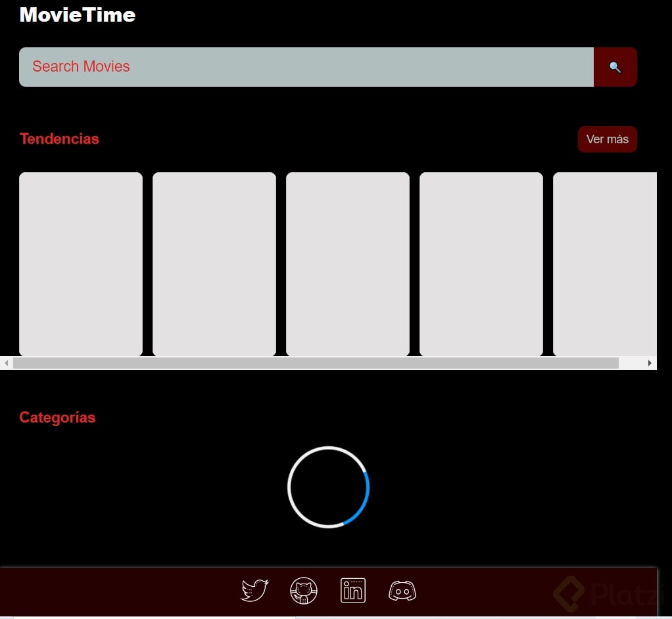The width and height of the screenshot is (672, 619).
Task: Select the fourth trending movie placeholder card
Action: (x=481, y=264)
